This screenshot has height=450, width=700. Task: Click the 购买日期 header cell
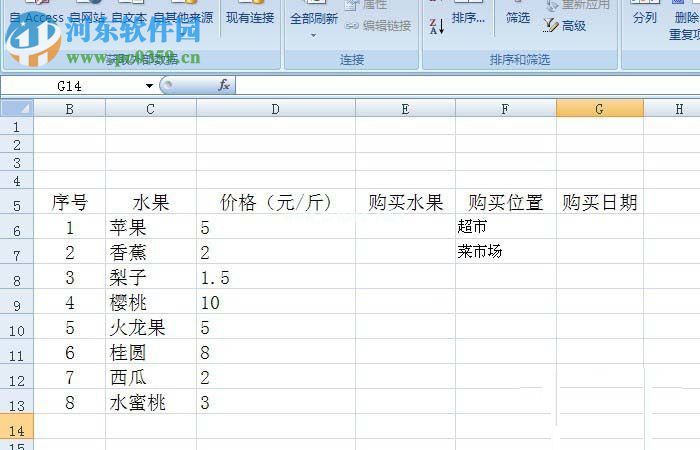[x=600, y=202]
